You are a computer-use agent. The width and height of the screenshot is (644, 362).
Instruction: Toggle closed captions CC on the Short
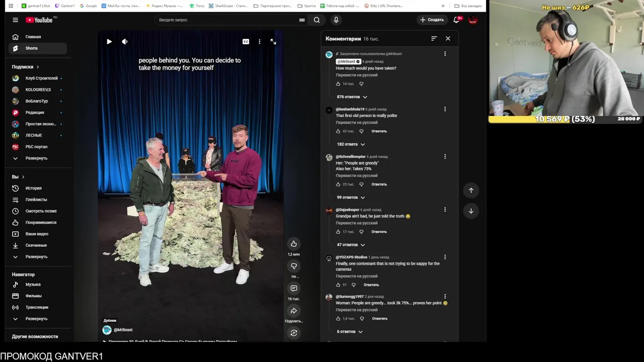click(246, 42)
